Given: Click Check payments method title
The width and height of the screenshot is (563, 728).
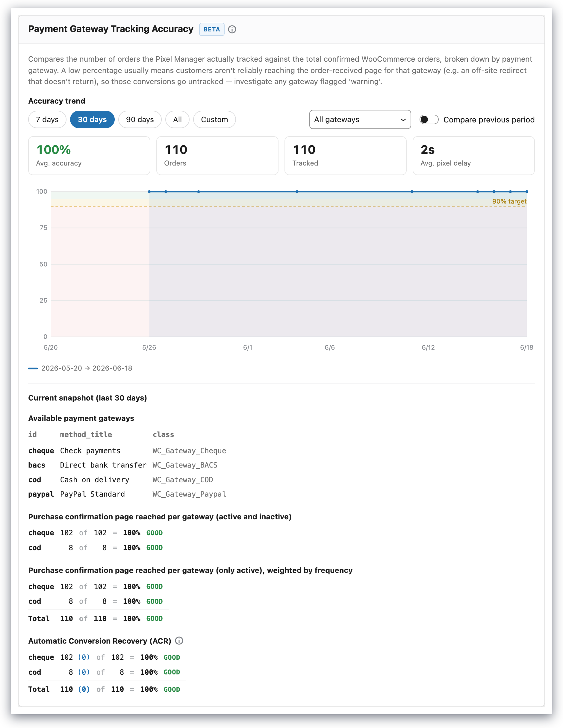Looking at the screenshot, I should point(90,451).
